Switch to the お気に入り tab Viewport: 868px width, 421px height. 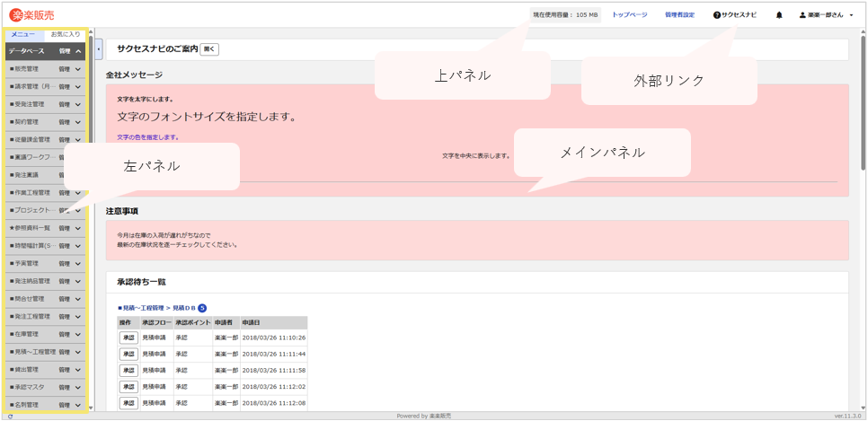(x=66, y=35)
